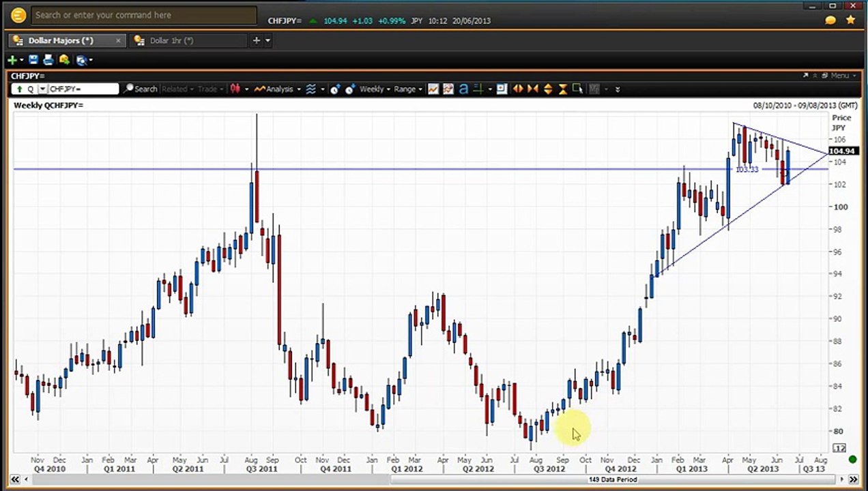This screenshot has height=491, width=868.
Task: Click the Weekly QCHFJPY= chart title
Action: [x=48, y=105]
